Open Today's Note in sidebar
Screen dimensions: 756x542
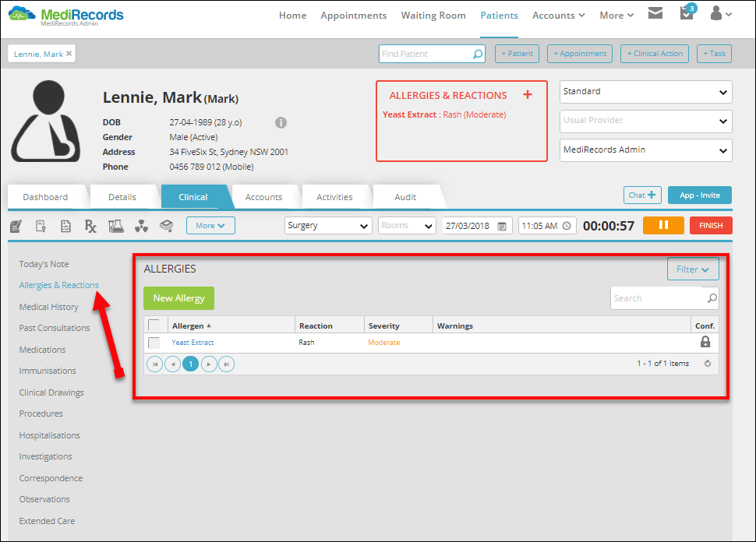44,264
